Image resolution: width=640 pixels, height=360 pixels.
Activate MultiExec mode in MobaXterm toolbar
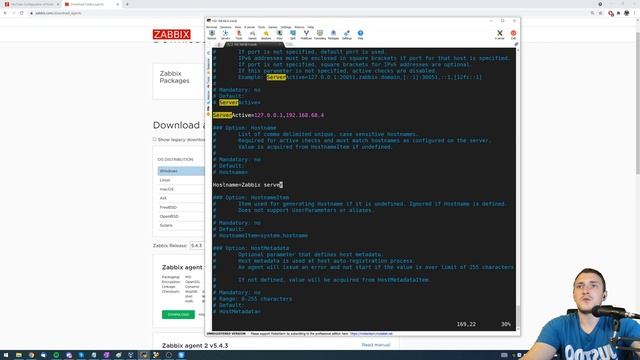coord(306,35)
